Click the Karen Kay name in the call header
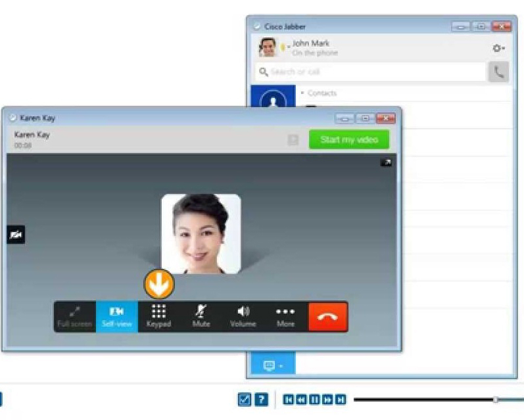524x420 pixels. [32, 135]
